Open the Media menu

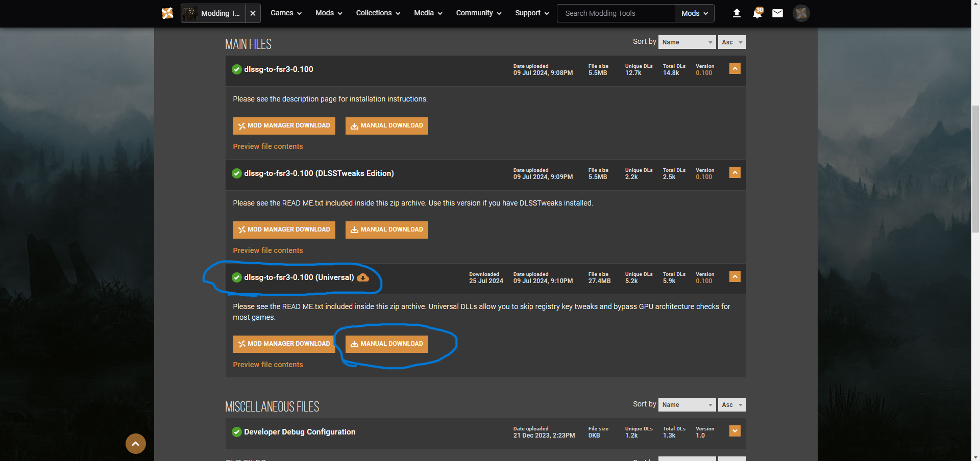428,13
